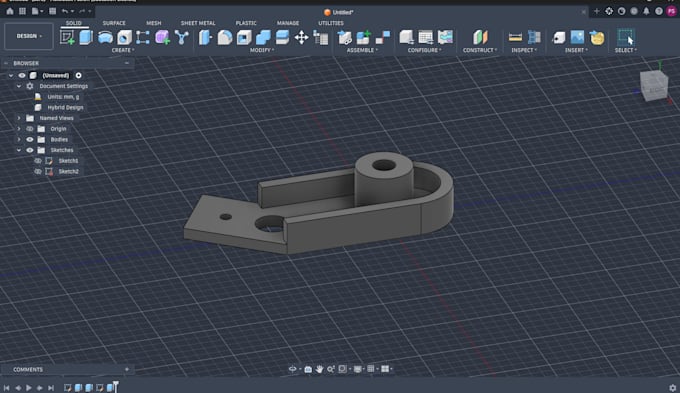Show Sketch2 using its eye icon
This screenshot has height=393, width=680.
pos(38,171)
